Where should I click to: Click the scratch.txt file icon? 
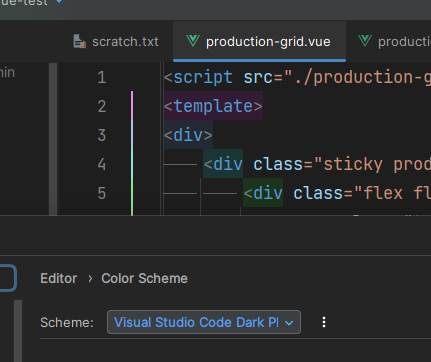pos(79,42)
